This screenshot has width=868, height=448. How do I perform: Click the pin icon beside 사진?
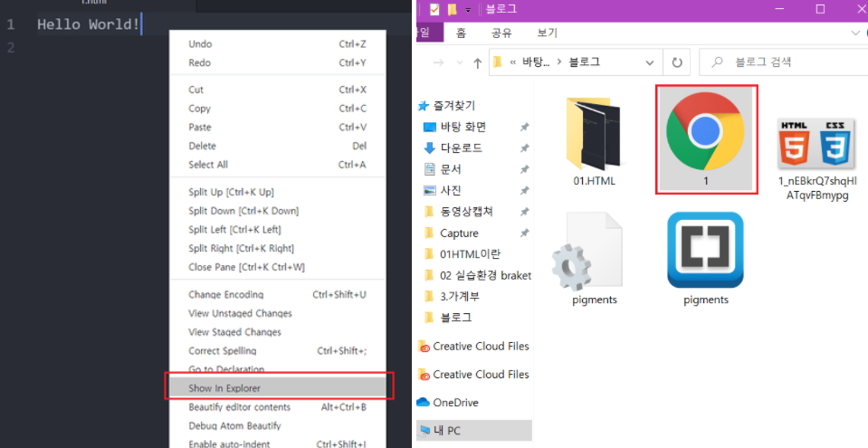(524, 190)
